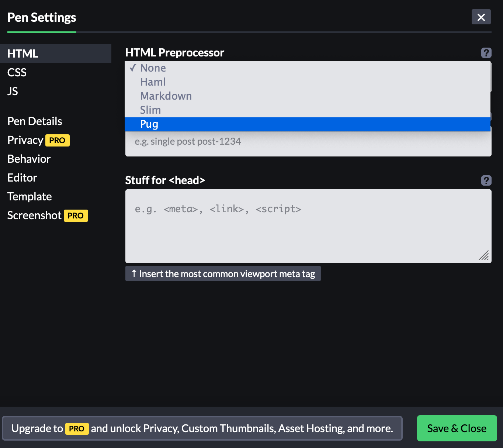The width and height of the screenshot is (503, 448).
Task: Open the Behavior settings
Action: (29, 159)
